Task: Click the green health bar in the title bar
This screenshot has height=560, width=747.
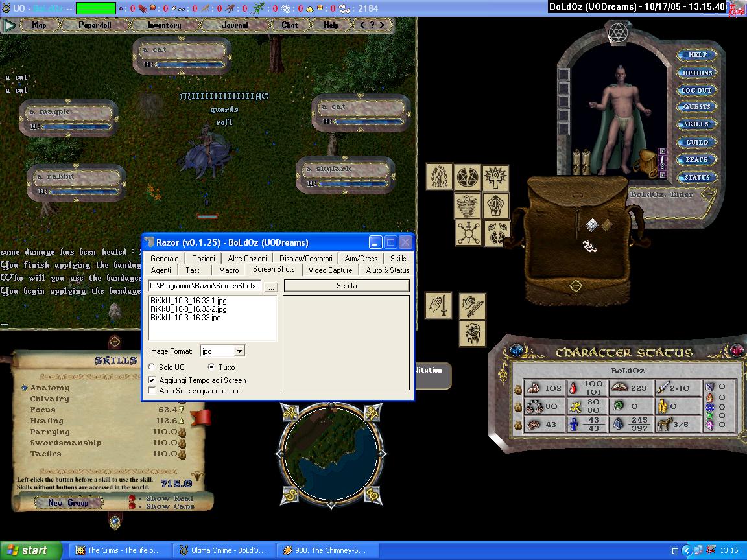Action: click(96, 8)
